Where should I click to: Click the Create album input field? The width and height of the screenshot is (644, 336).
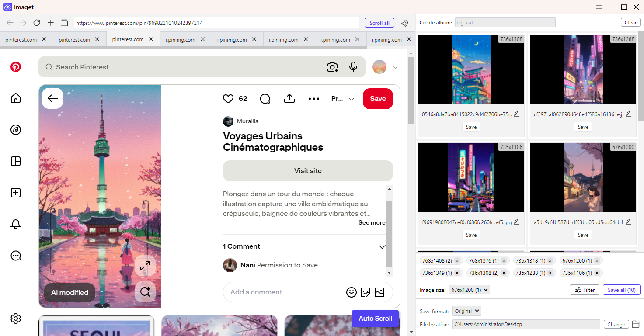(505, 22)
